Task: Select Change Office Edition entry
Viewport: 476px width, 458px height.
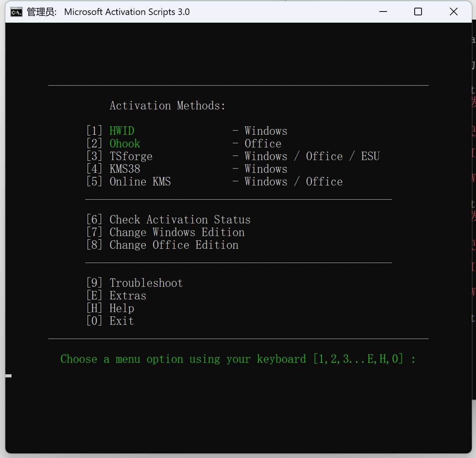Action: (174, 245)
